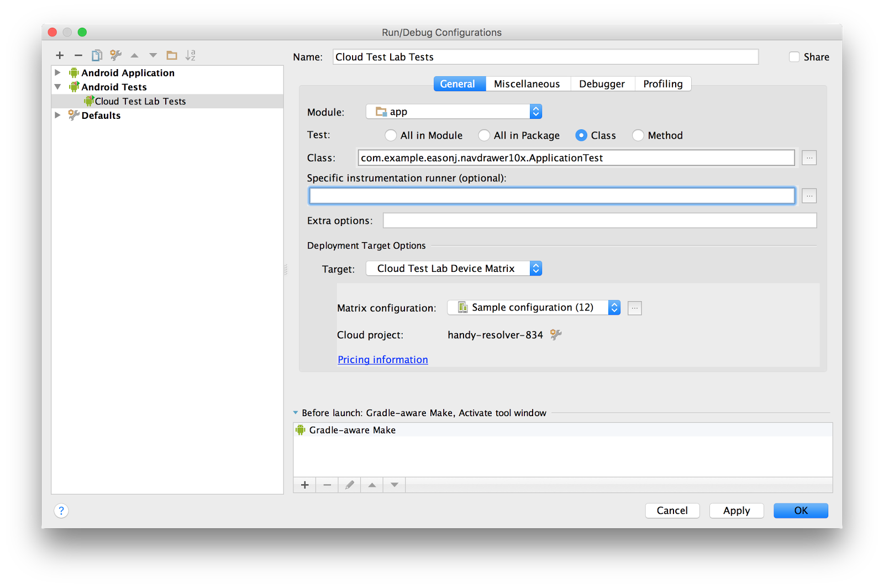Copy the selected configuration
This screenshot has width=884, height=588.
coord(97,55)
